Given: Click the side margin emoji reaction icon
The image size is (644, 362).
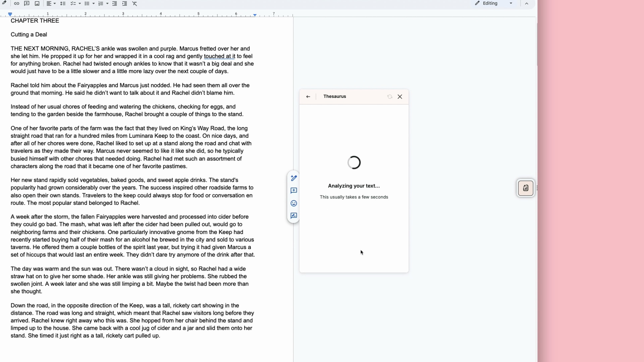Looking at the screenshot, I should coord(294,203).
